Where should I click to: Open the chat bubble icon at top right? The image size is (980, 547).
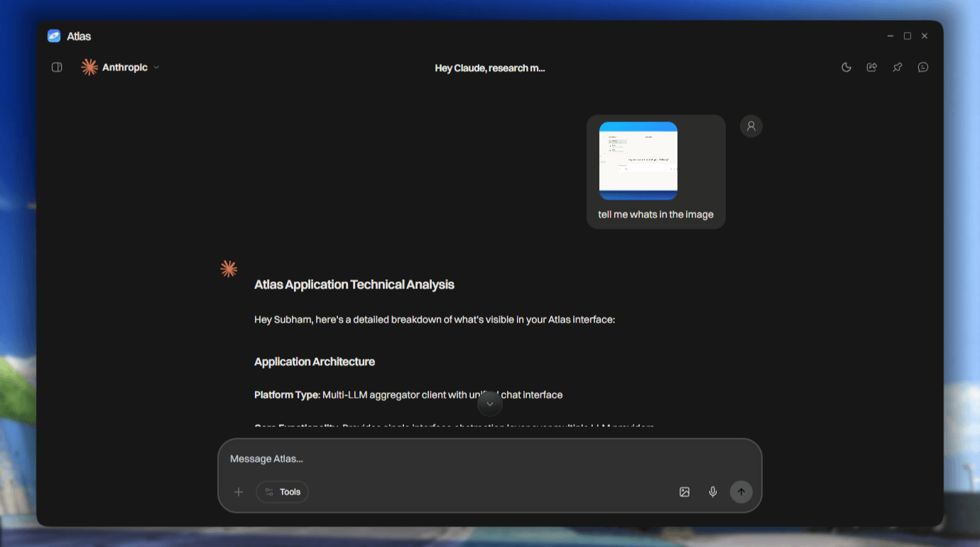click(x=923, y=67)
